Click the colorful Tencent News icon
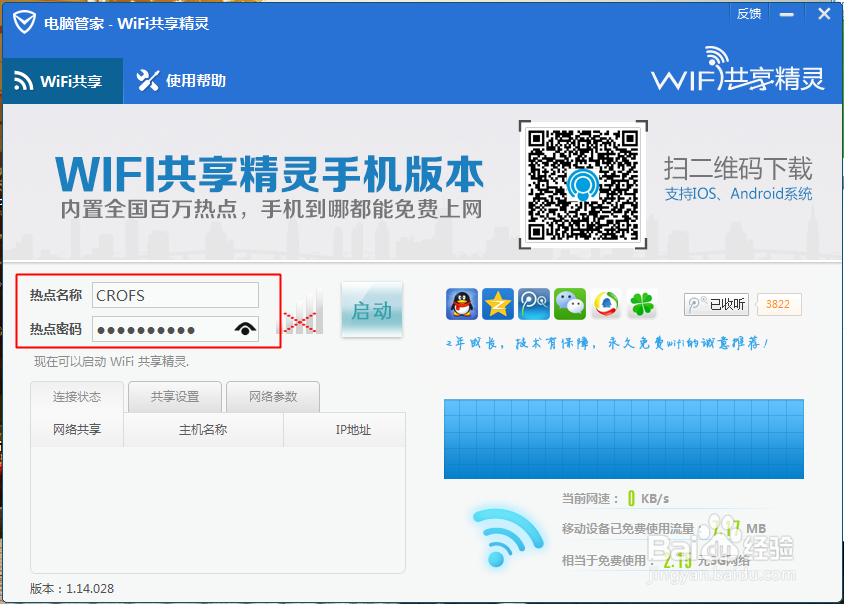Image resolution: width=844 pixels, height=604 pixels. pos(606,304)
